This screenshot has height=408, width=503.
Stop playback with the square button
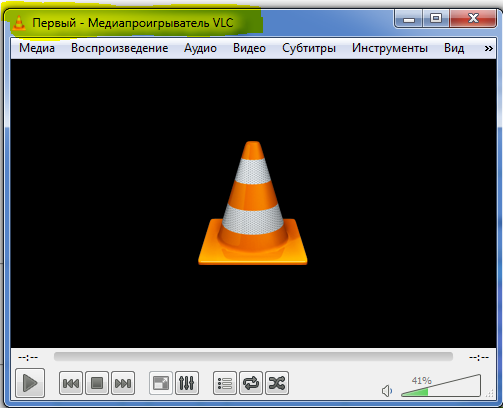(x=97, y=383)
